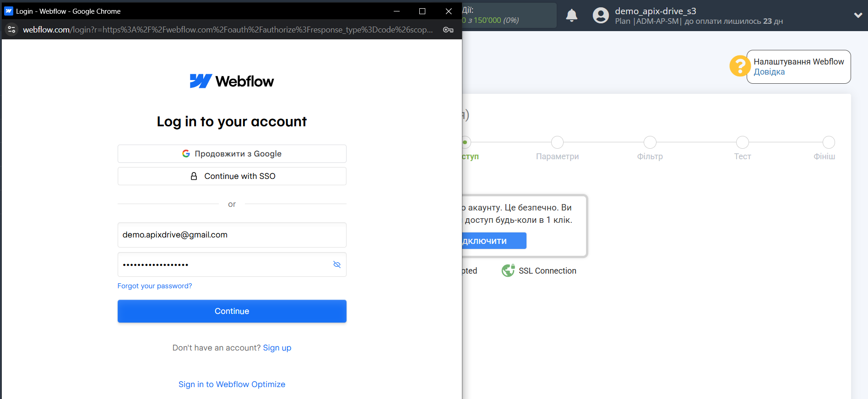Open notifications bell in ApiX-Drive window
This screenshot has width=868, height=399.
point(571,16)
